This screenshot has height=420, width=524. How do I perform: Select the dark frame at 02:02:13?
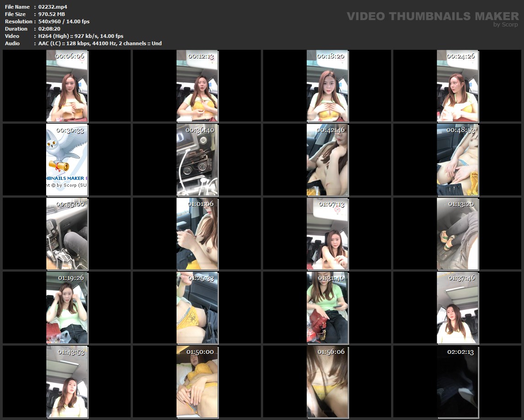click(457, 382)
